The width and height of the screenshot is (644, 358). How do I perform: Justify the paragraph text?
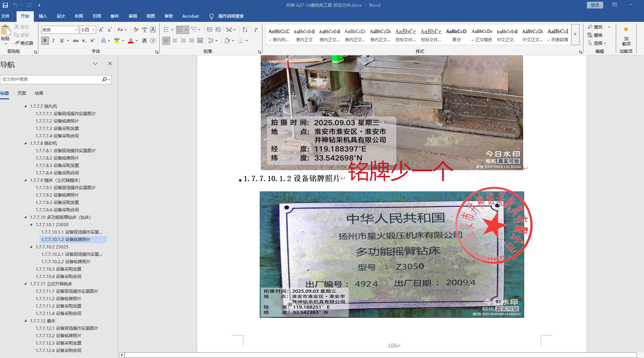coord(192,41)
